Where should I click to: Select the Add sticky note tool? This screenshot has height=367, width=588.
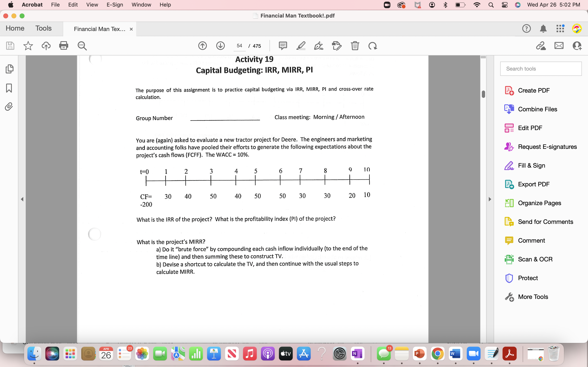[283, 46]
